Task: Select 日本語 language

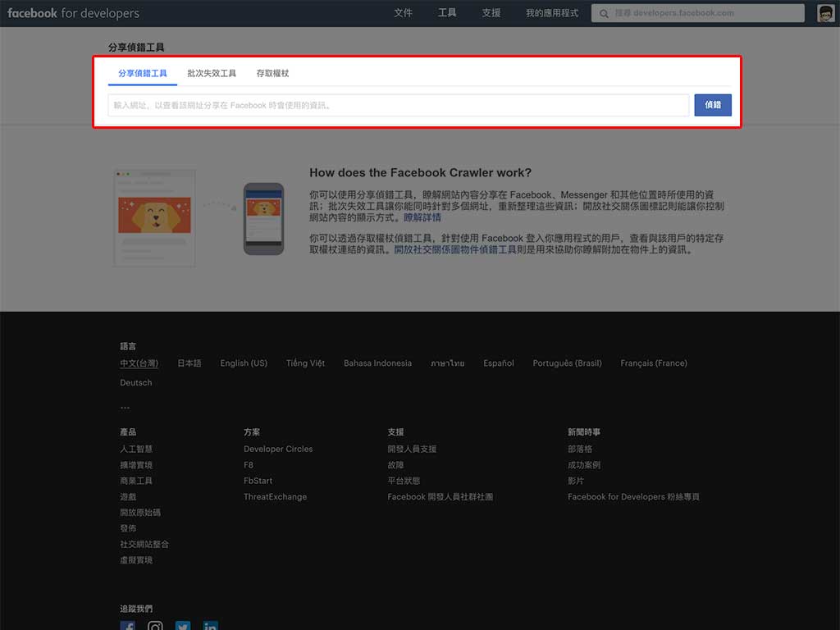Action: pos(189,363)
